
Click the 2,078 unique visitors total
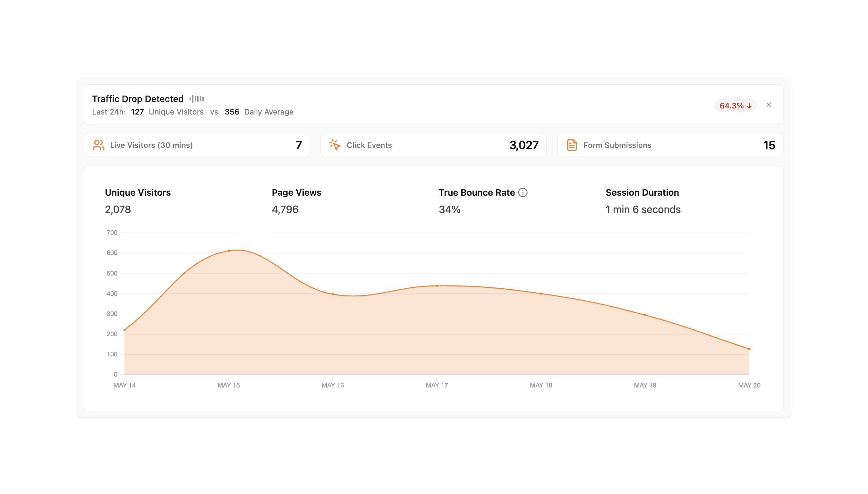118,209
